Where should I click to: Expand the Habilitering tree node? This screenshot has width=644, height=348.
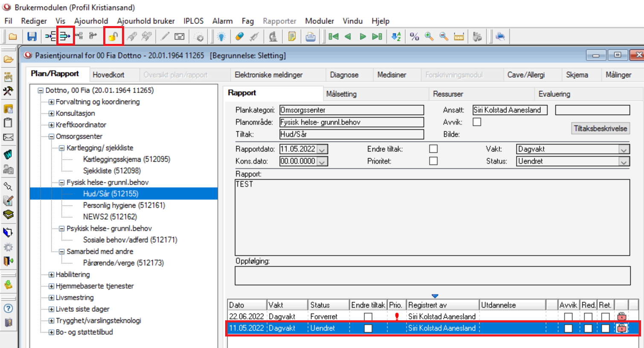pos(51,275)
